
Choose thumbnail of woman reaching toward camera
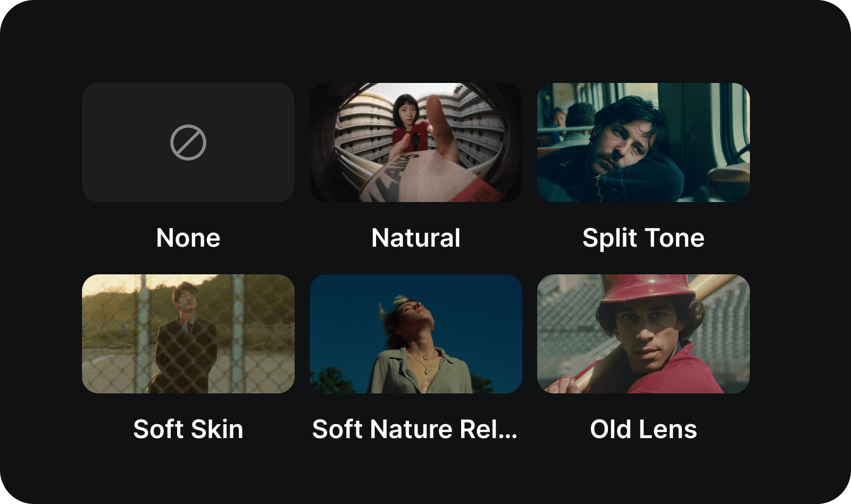[416, 142]
